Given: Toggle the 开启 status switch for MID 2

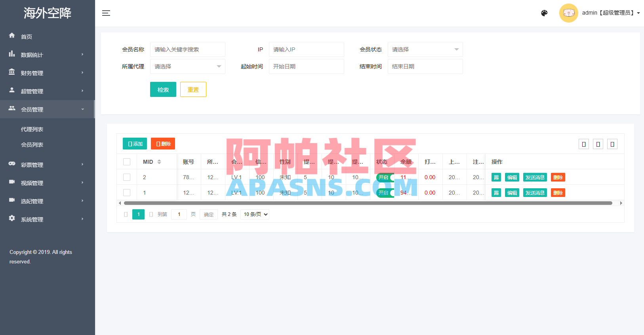Looking at the screenshot, I should click(385, 177).
